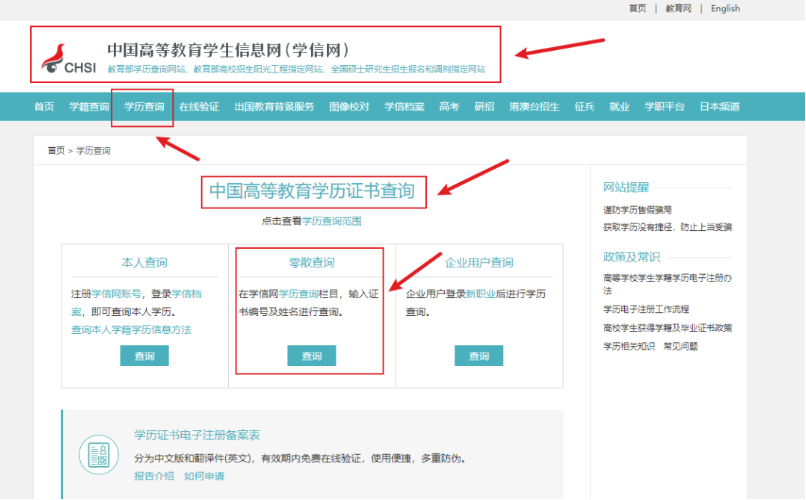Open 首页 link in top utility bar
Viewport: 806px width, 500px height.
pyautogui.click(x=638, y=8)
